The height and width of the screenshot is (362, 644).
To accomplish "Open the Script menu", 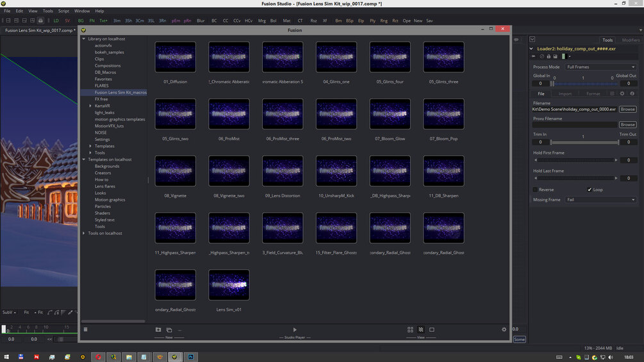I will click(63, 11).
